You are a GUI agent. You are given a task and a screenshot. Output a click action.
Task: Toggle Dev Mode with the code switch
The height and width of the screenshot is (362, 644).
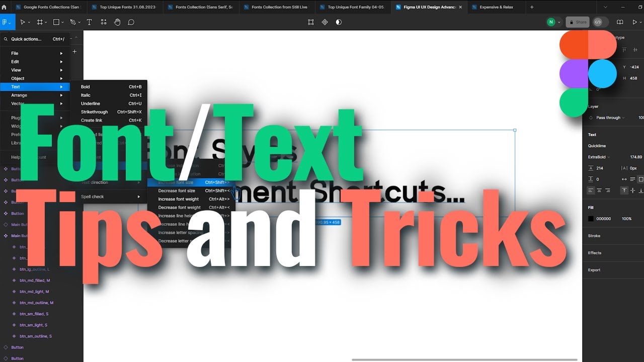tap(598, 22)
